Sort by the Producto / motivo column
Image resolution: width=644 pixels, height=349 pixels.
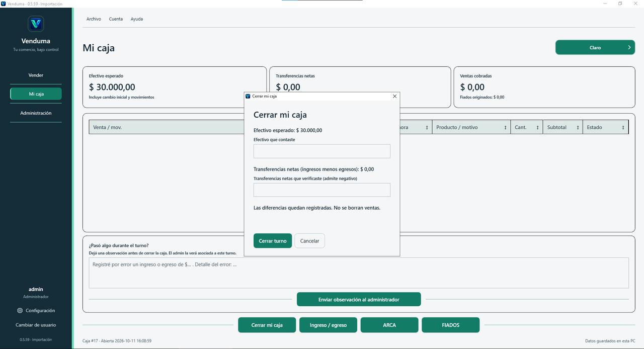(x=471, y=127)
